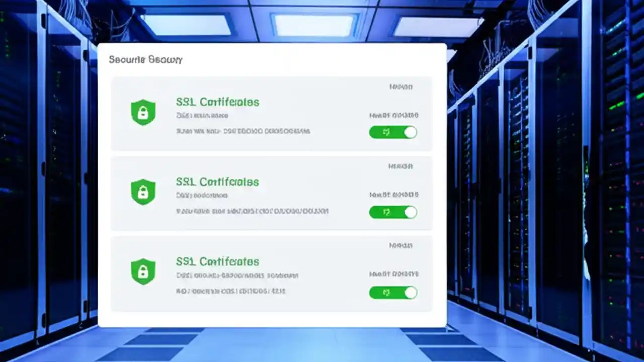Viewport: 644px width, 362px height.
Task: Click the first SSL Certificates heading link
Action: tap(218, 102)
